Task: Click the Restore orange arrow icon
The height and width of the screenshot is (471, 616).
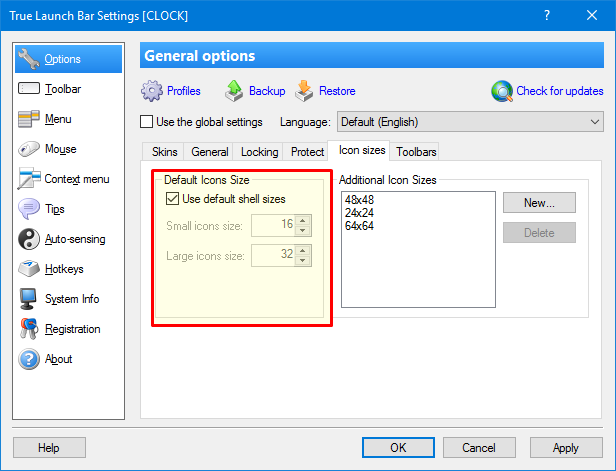Action: tap(304, 91)
